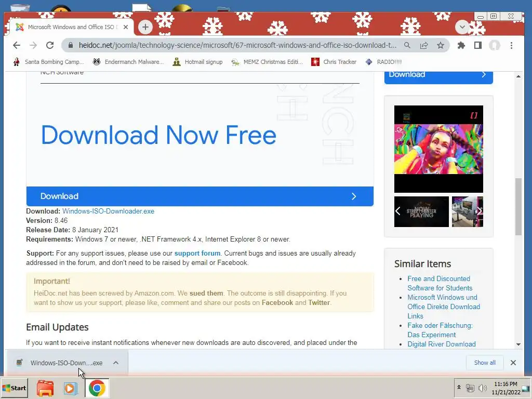Image resolution: width=532 pixels, height=399 pixels.
Task: Open Windows Explorer from taskbar
Action: coord(45,388)
